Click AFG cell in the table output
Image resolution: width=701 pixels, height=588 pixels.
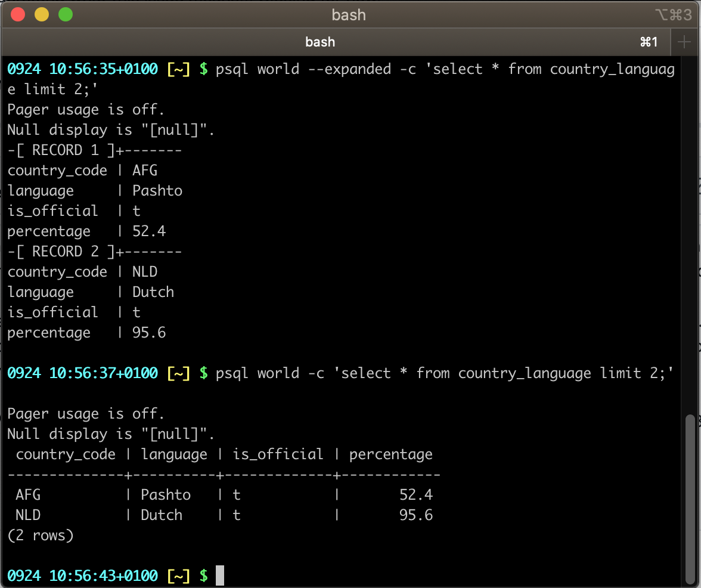click(28, 495)
